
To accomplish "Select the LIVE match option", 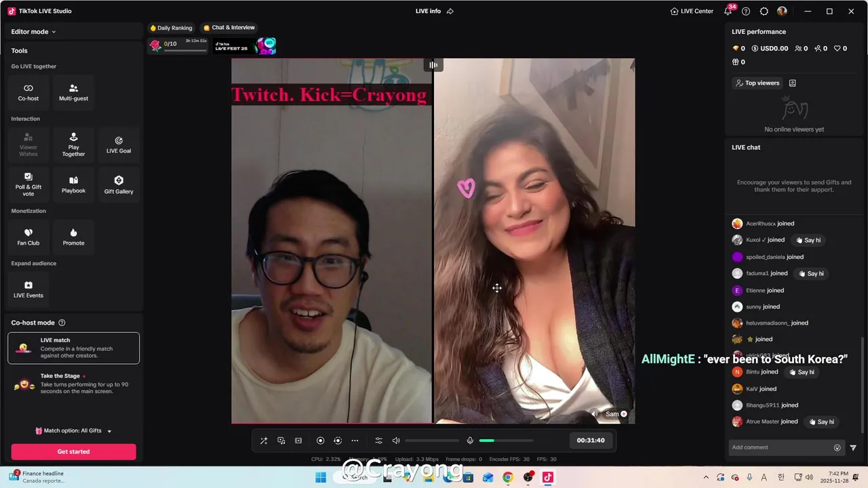I will (73, 348).
